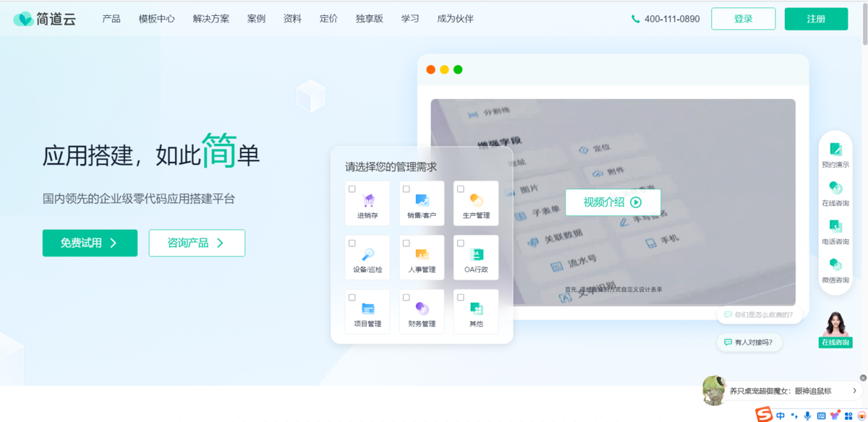Viewport: 868px width, 422px height.
Task: Open the 独享版 nav item
Action: pyautogui.click(x=370, y=19)
